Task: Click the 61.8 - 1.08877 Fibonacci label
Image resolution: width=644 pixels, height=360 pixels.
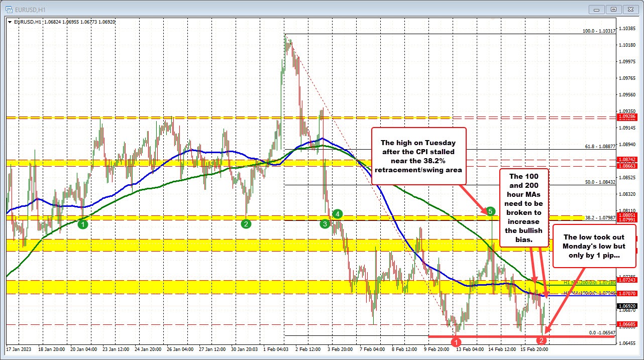Action: tap(601, 146)
